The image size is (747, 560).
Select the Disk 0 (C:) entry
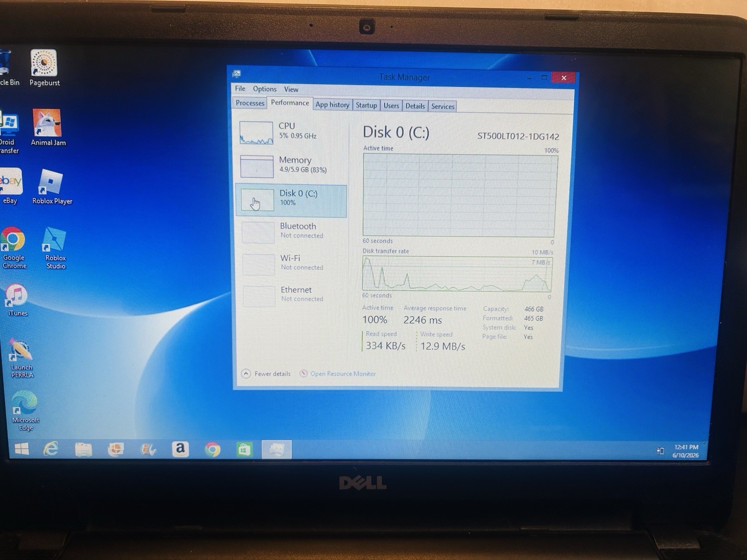click(291, 201)
